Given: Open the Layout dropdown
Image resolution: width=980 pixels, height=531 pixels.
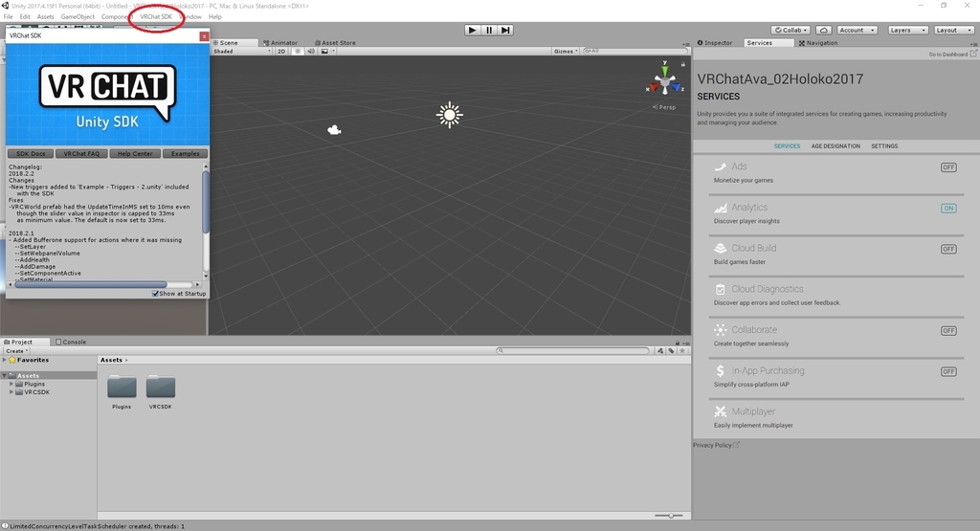Looking at the screenshot, I should coord(954,30).
